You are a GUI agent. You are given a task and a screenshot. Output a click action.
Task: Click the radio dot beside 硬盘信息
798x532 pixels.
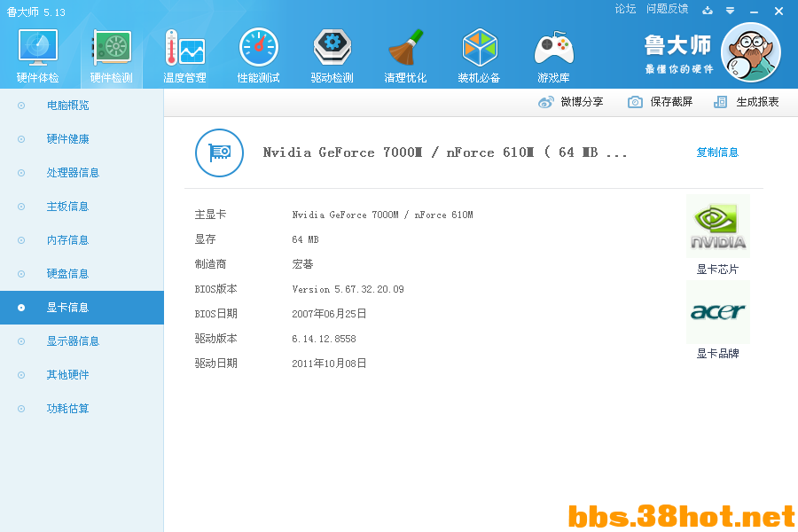click(21, 273)
